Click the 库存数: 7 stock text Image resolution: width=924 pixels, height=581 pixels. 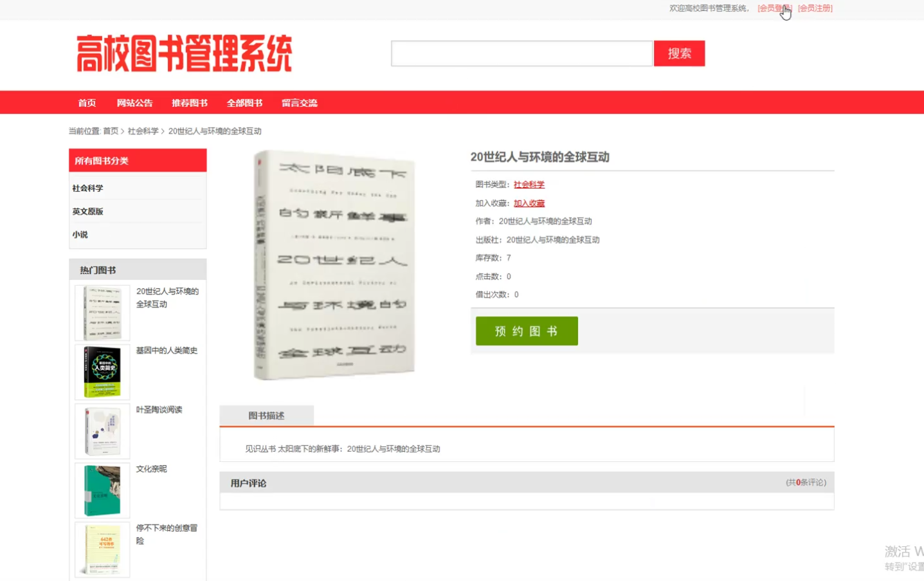click(493, 258)
